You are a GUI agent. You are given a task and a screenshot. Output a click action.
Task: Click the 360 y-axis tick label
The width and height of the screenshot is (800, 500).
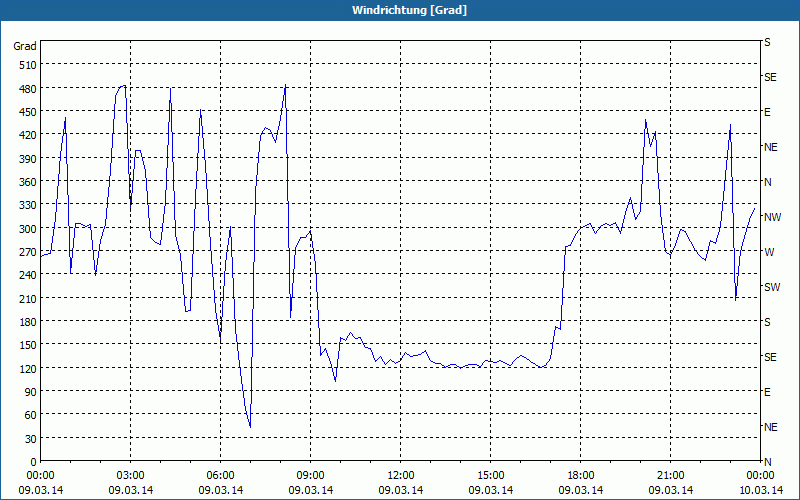coord(28,182)
